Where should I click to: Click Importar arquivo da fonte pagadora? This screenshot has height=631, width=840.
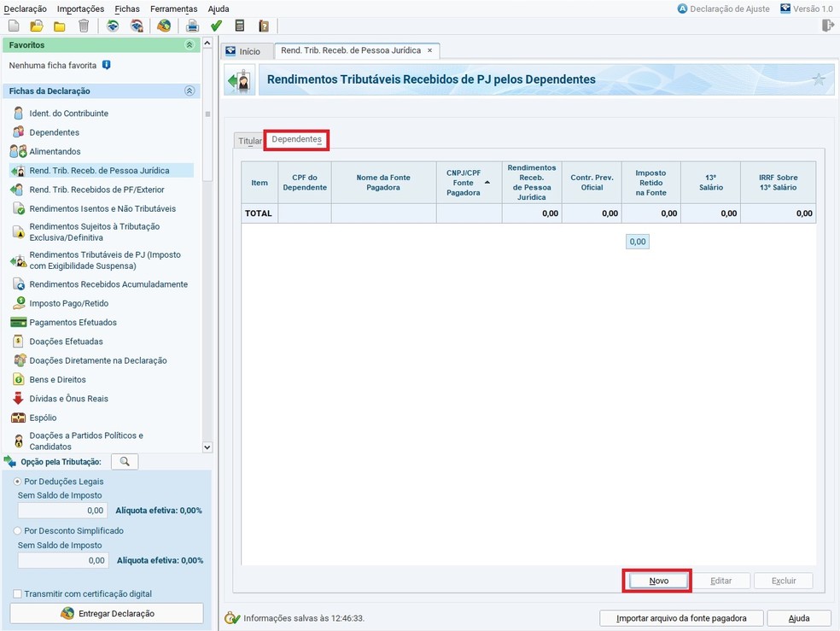(x=681, y=618)
